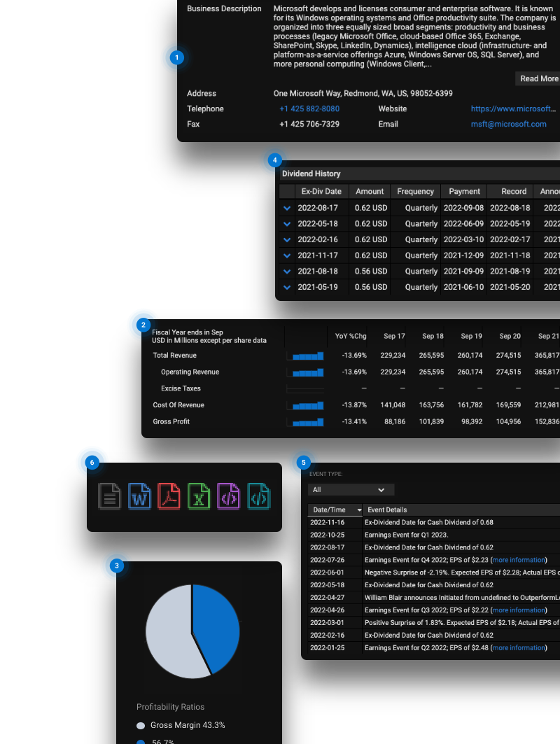560x744 pixels.
Task: Click the +1 425 882-8080 telephone link
Action: [x=309, y=108]
